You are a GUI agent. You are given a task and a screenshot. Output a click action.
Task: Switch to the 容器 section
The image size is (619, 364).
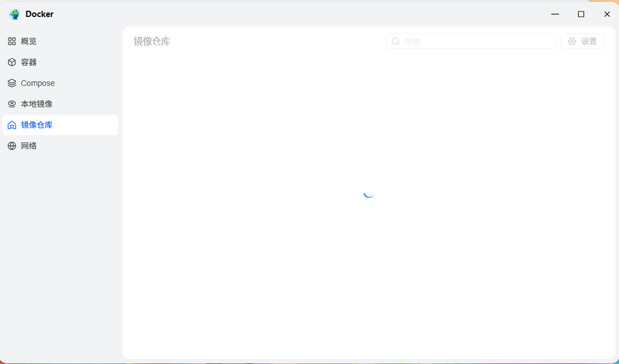coord(60,62)
